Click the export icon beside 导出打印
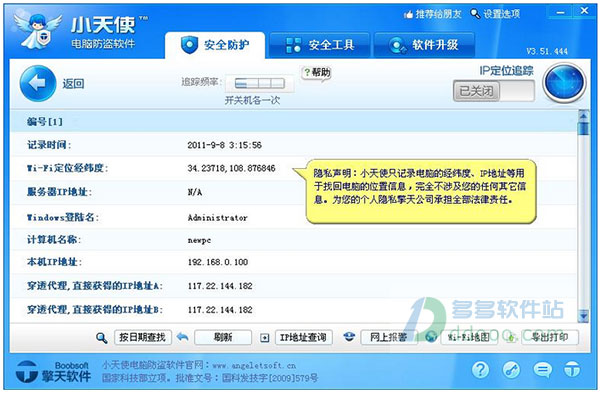The height and width of the screenshot is (394, 600). click(x=511, y=337)
